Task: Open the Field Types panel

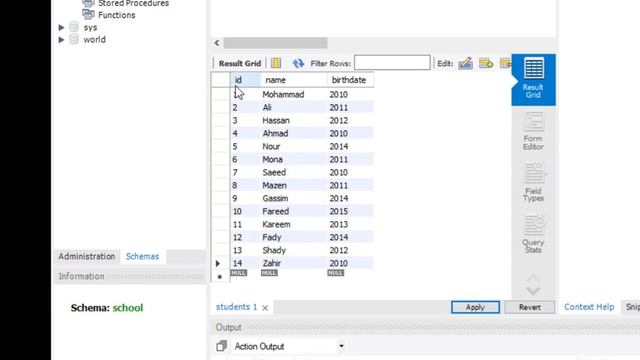Action: tap(533, 183)
